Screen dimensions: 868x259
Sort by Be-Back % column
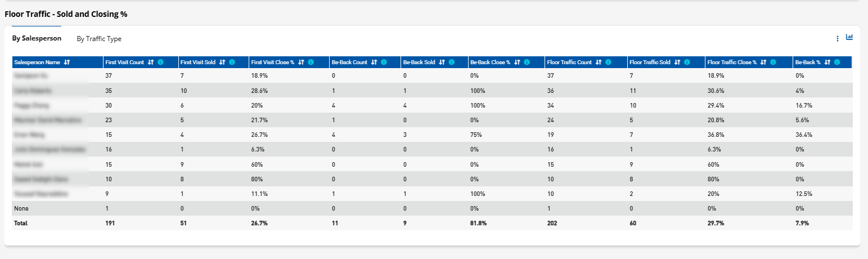click(827, 62)
